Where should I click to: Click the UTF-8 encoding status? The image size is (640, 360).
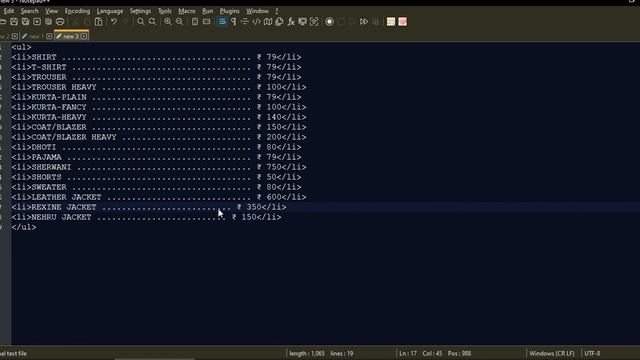[x=592, y=353]
